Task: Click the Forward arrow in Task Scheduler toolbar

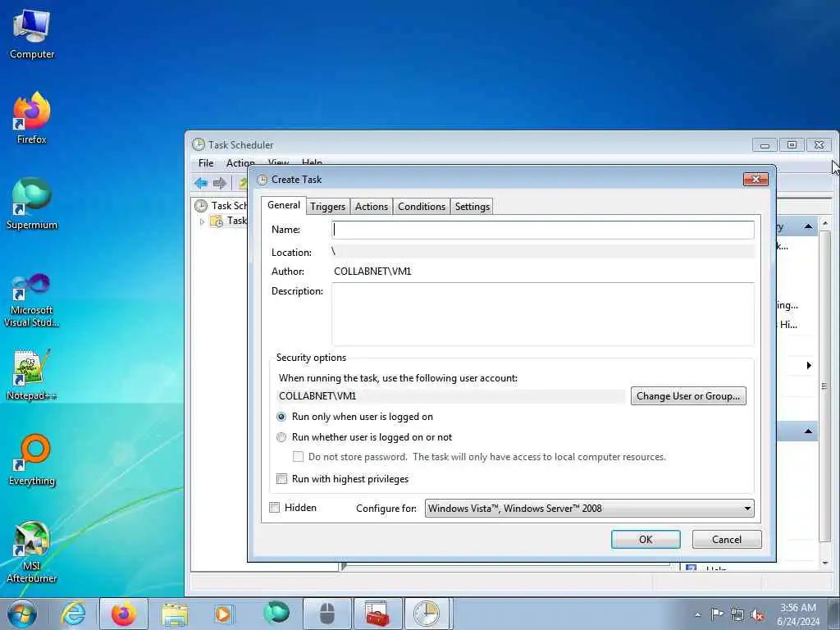Action: [220, 183]
